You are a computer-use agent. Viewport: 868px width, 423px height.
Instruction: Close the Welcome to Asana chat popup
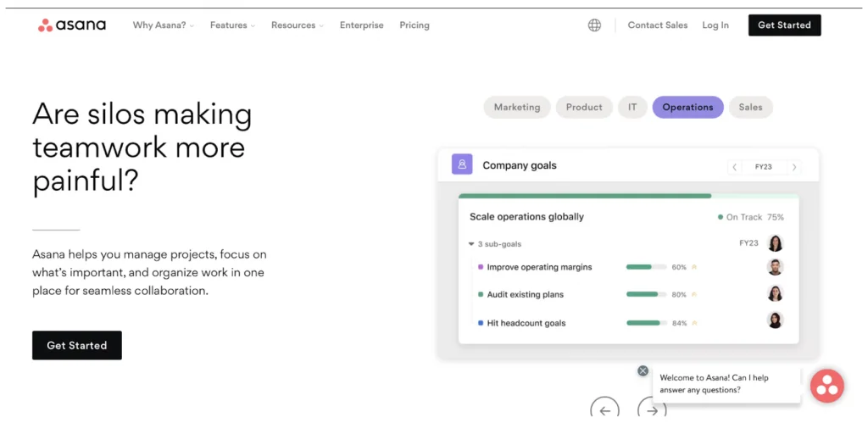coord(643,371)
